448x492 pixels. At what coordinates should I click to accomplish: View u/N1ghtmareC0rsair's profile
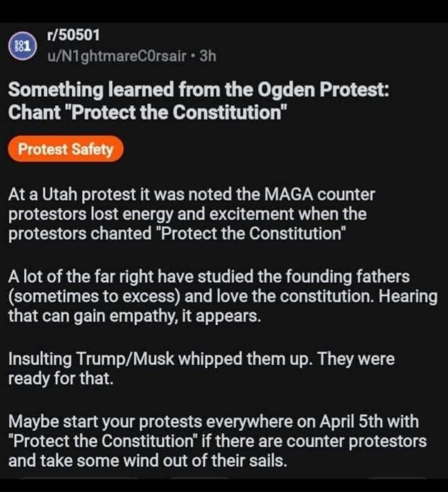[x=117, y=57]
